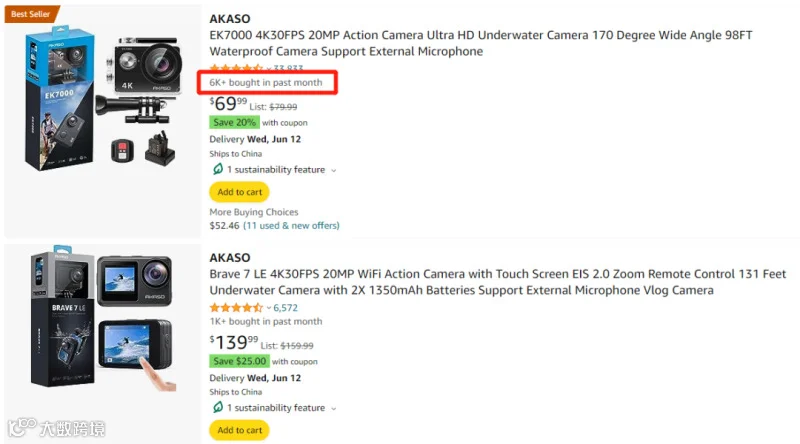
Task: Click the $69.99 price of EK7000
Action: coord(228,103)
